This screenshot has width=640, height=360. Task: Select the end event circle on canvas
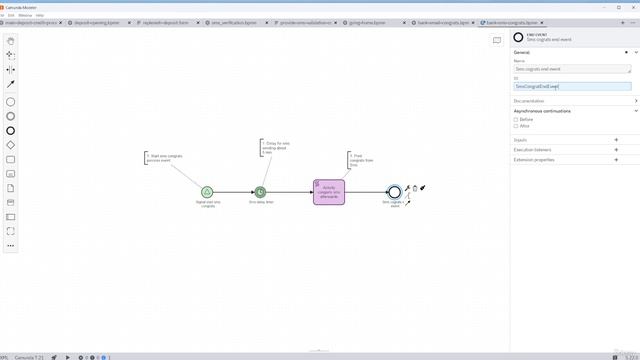394,192
